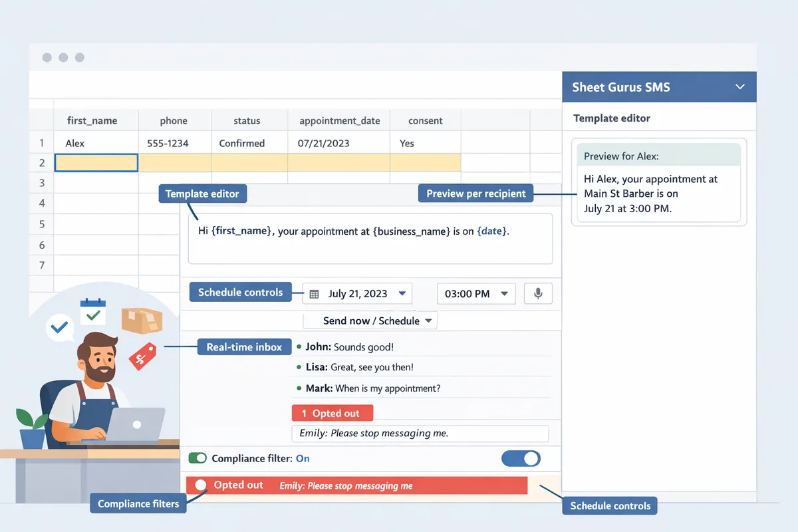Click Emily's message in the white box
Viewport: 798px width, 532px height.
(420, 434)
